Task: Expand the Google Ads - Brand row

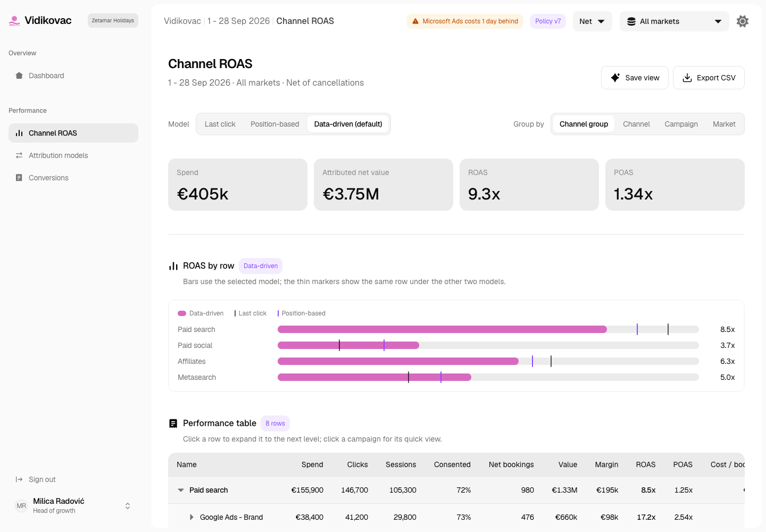Action: point(191,517)
